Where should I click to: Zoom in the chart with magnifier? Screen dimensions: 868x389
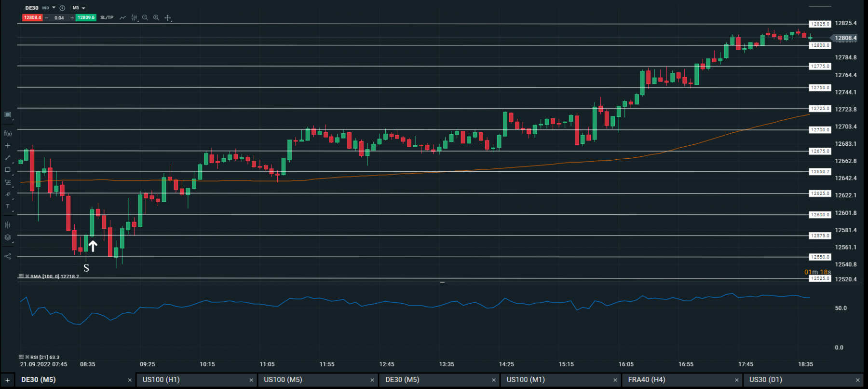click(156, 18)
